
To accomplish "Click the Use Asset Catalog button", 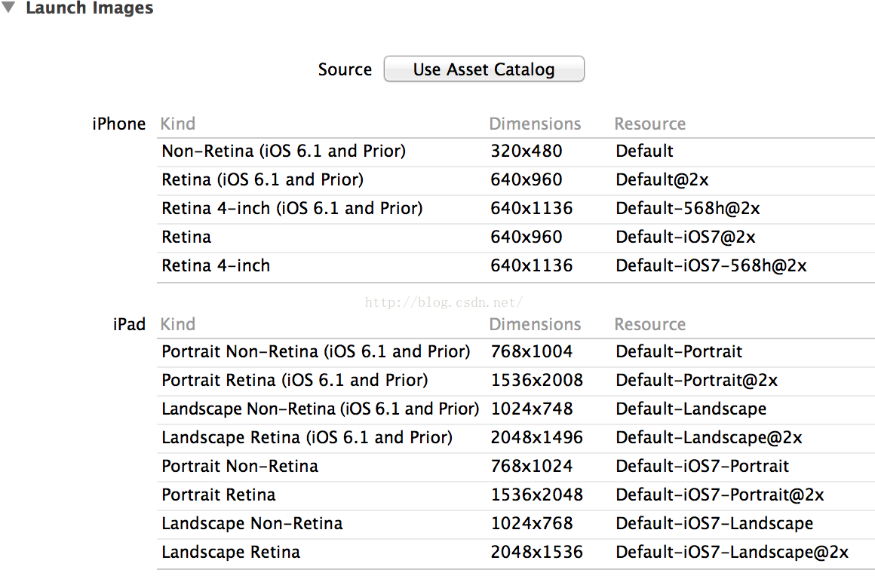I will pyautogui.click(x=484, y=69).
